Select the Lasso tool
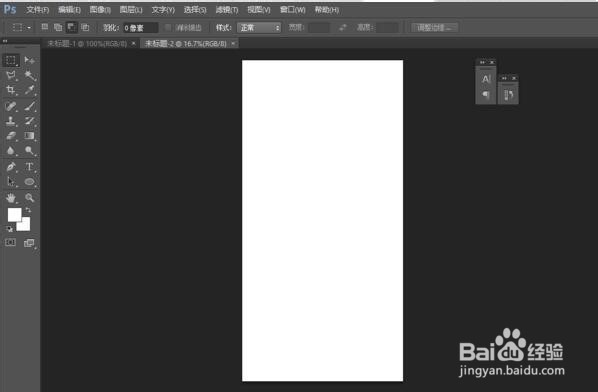The width and height of the screenshot is (598, 392). click(x=11, y=75)
